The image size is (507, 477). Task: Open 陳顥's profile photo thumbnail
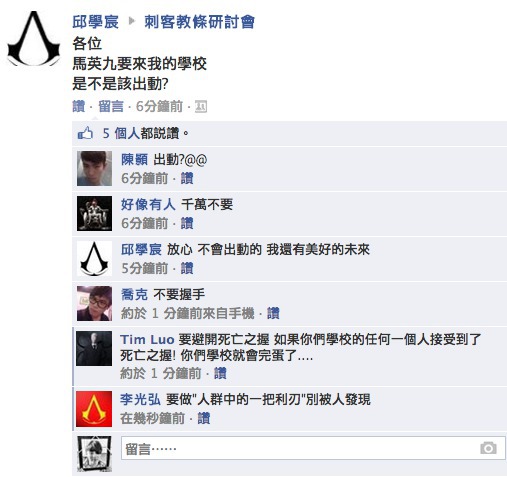(x=94, y=168)
